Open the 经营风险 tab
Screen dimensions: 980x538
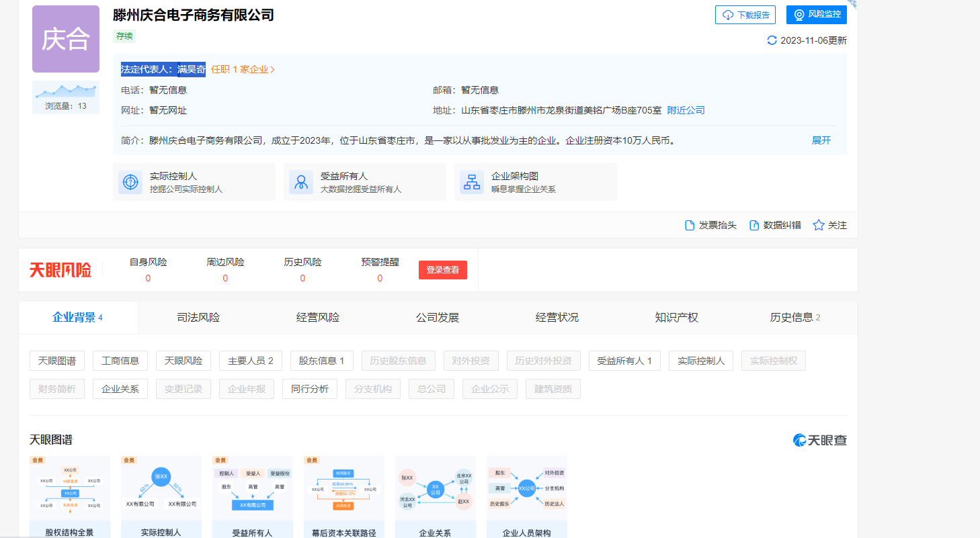(x=317, y=318)
